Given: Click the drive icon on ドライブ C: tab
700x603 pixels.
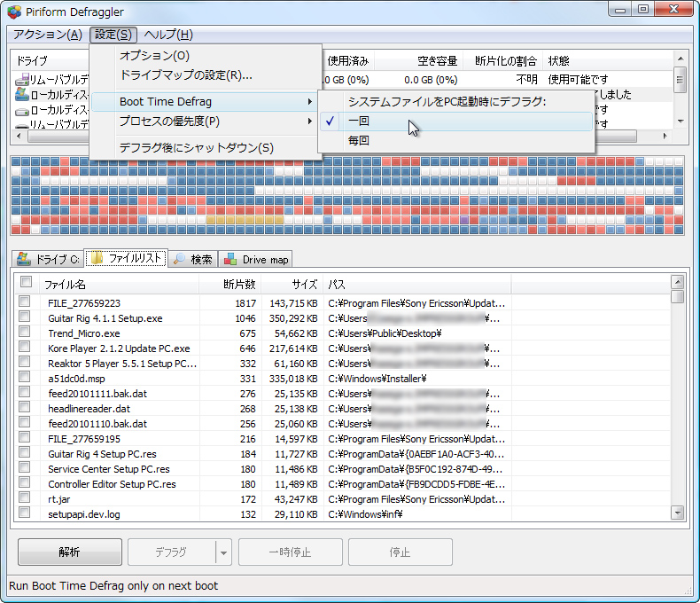Looking at the screenshot, I should pos(24,259).
